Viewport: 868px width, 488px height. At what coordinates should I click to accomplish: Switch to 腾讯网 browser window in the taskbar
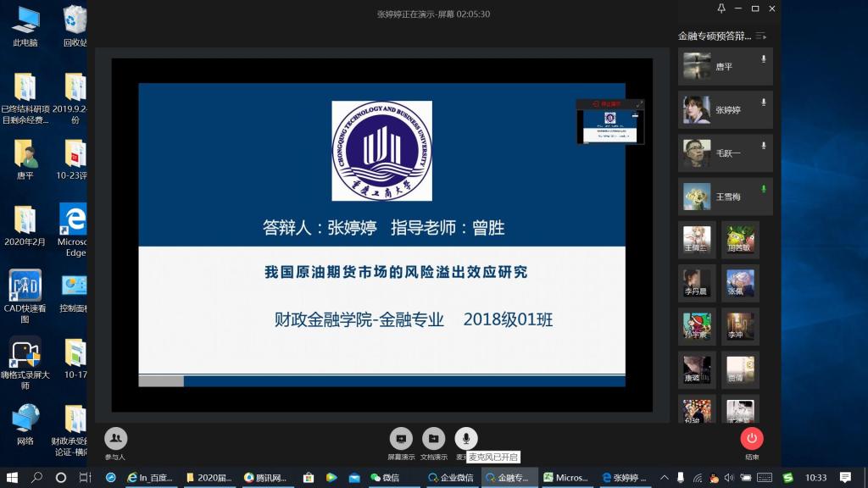tap(264, 478)
